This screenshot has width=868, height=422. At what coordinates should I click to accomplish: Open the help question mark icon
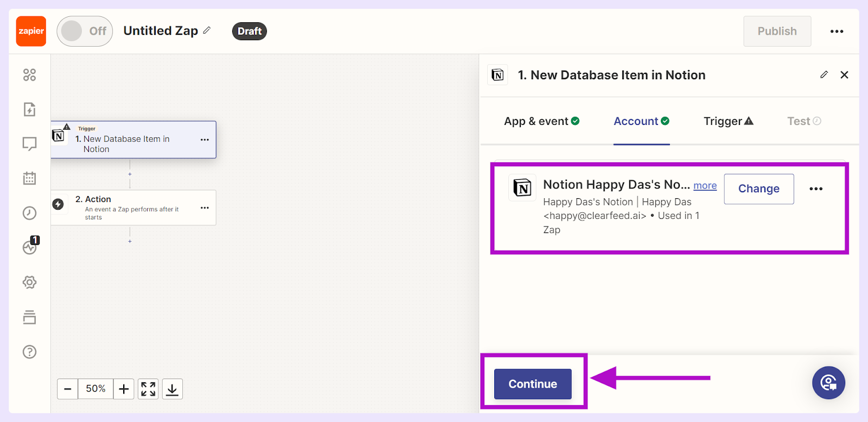click(29, 352)
